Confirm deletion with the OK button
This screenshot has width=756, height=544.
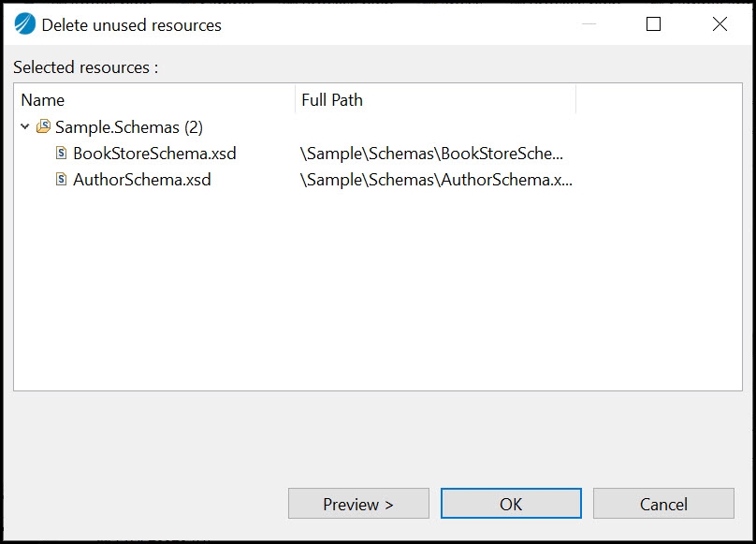pos(511,504)
